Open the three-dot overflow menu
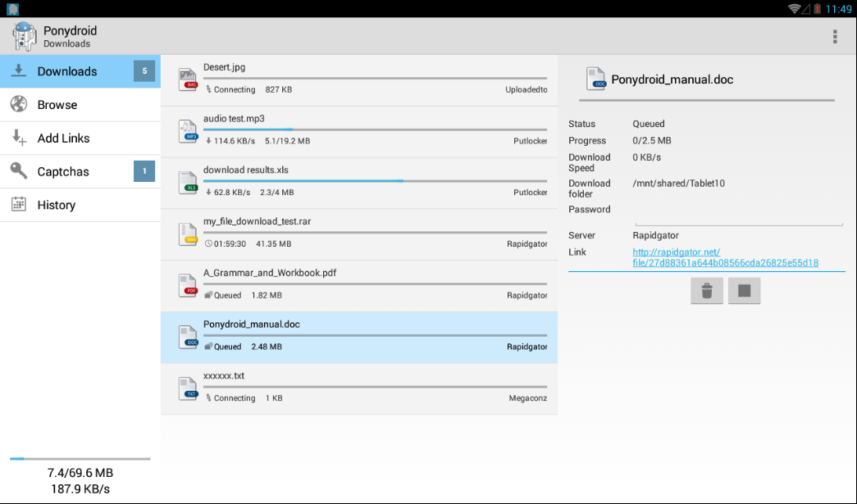 835,37
